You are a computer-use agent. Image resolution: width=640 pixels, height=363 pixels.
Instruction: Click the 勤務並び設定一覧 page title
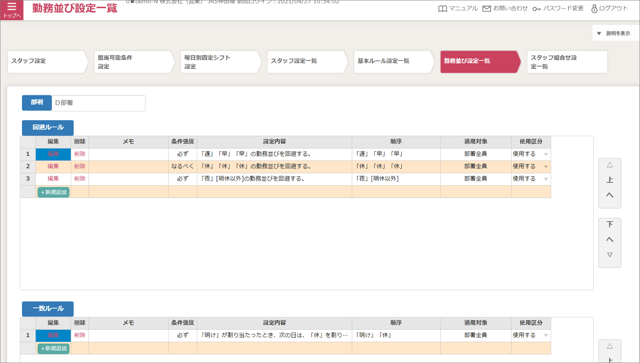click(x=75, y=9)
